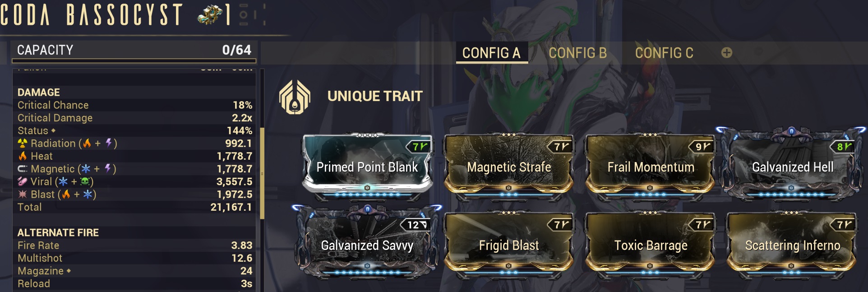
Task: Select the Galvanized Hell mod card
Action: [x=792, y=166]
